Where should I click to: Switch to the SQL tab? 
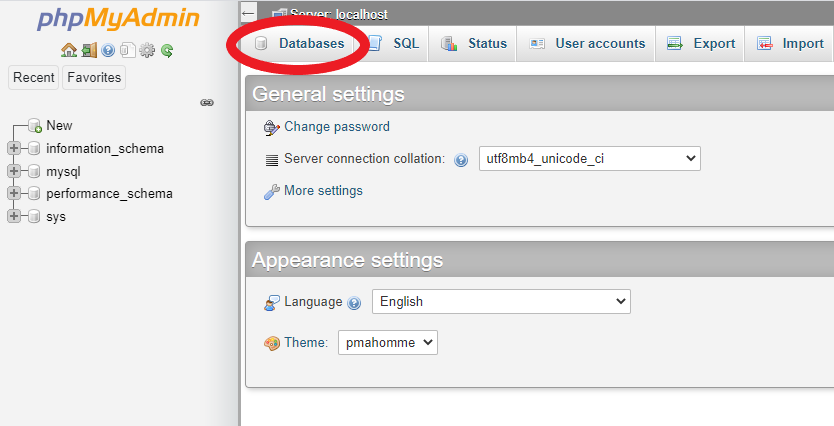point(394,44)
